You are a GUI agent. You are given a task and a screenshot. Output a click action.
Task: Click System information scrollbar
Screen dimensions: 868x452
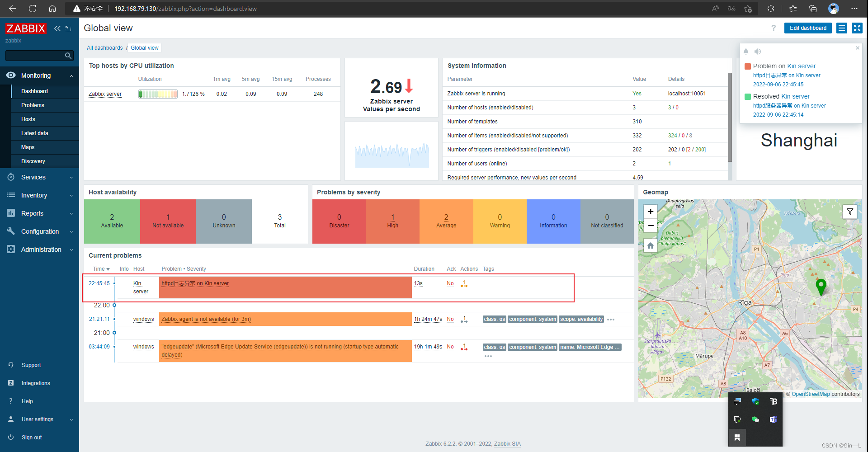(730, 117)
